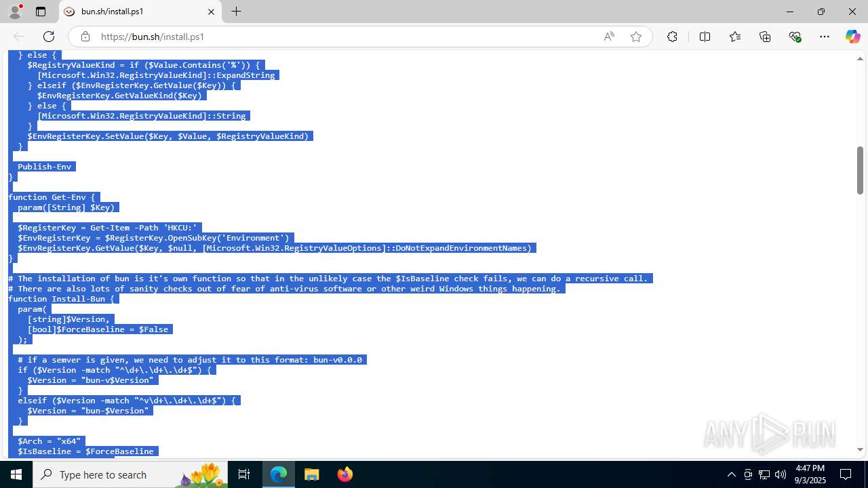Toggle split screen view
Viewport: 868px width, 488px height.
coord(705,37)
